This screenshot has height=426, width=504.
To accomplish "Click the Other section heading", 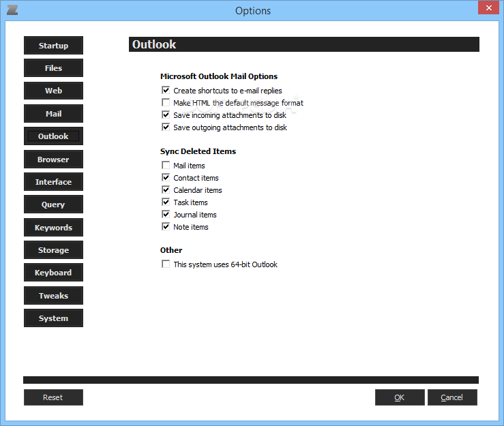I will click(171, 250).
